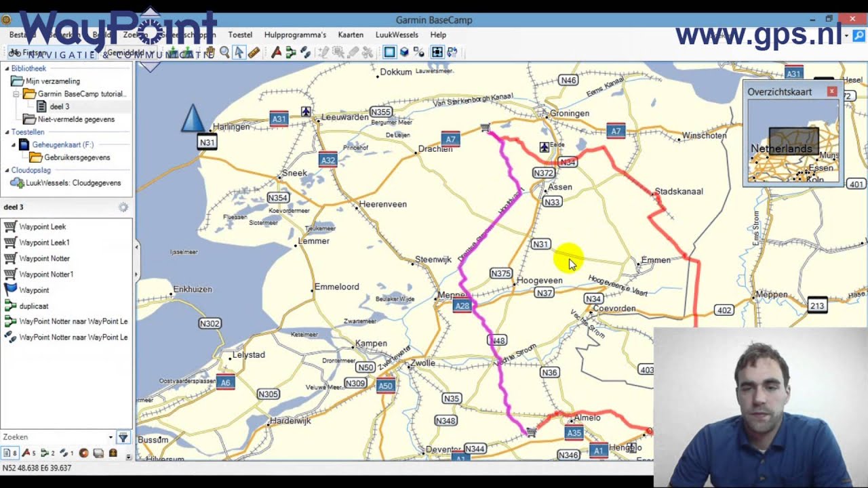Click the last toolbar icon with arrows
This screenshot has height=488, width=868.
pos(452,52)
